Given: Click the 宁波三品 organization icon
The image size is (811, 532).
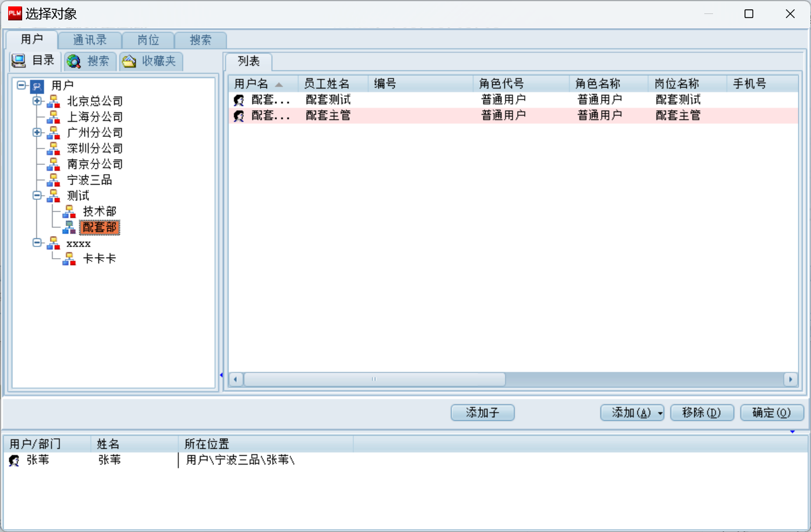Looking at the screenshot, I should tap(53, 180).
